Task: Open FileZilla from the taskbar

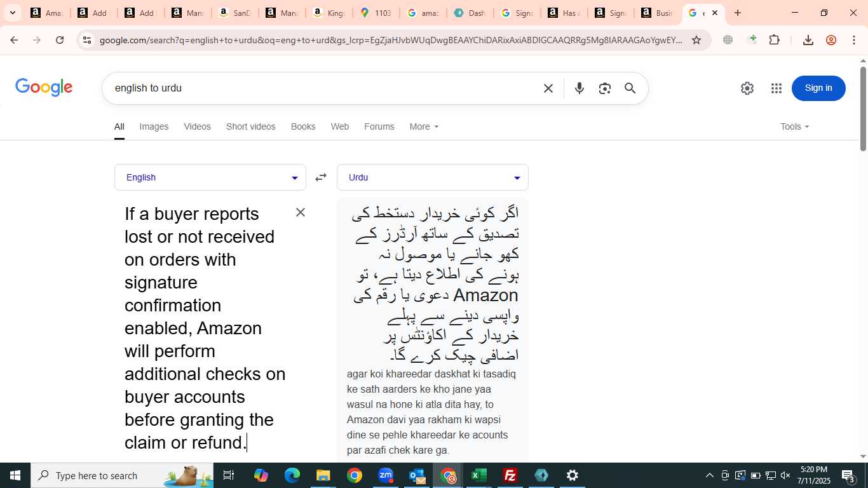Action: click(x=510, y=475)
